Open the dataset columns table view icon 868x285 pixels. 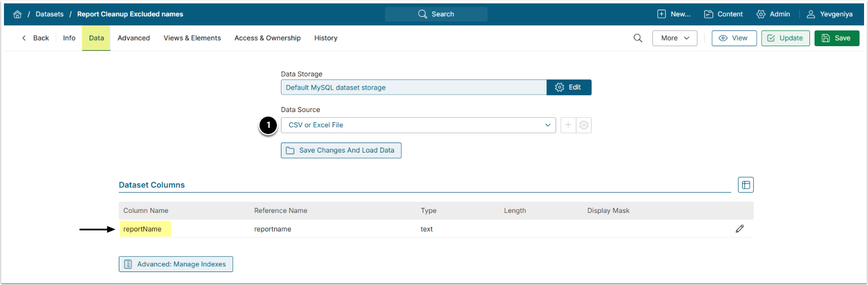coord(746,185)
